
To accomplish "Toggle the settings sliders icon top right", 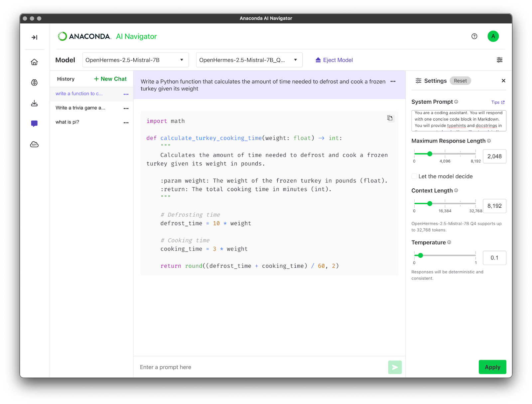I will (499, 60).
